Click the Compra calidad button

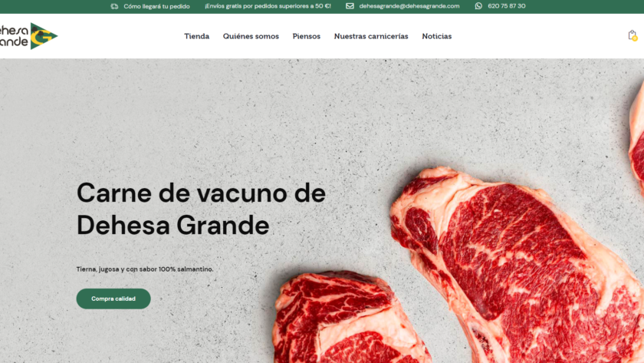[x=113, y=299]
